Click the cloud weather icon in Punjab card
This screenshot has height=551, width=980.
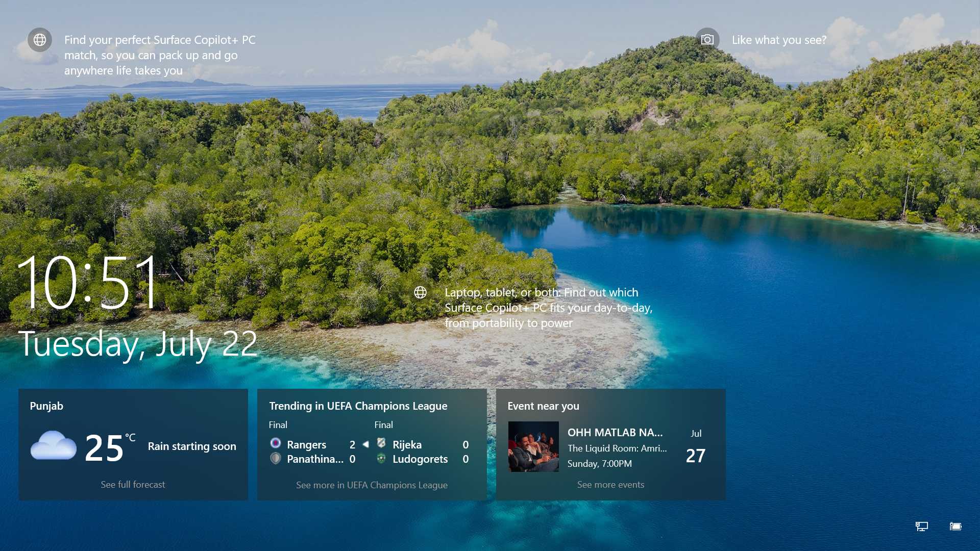(x=54, y=446)
